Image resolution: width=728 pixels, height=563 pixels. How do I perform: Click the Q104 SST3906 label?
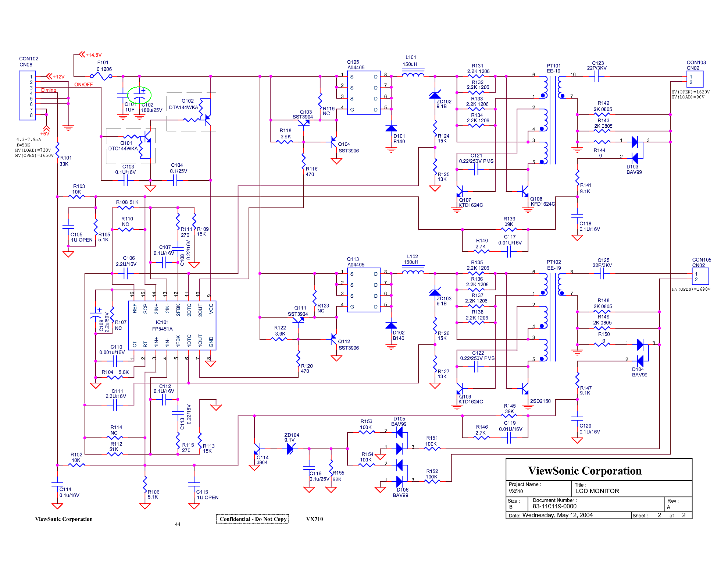tap(348, 148)
